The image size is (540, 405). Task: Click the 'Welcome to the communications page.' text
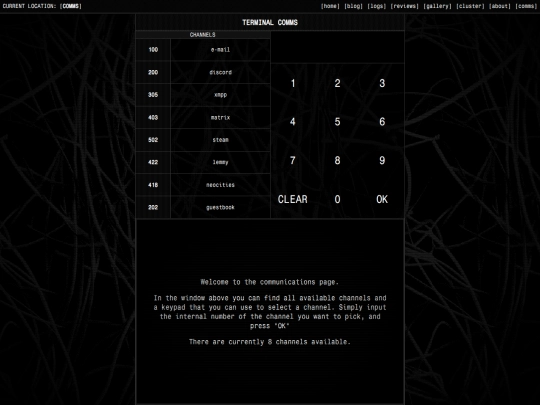click(270, 282)
